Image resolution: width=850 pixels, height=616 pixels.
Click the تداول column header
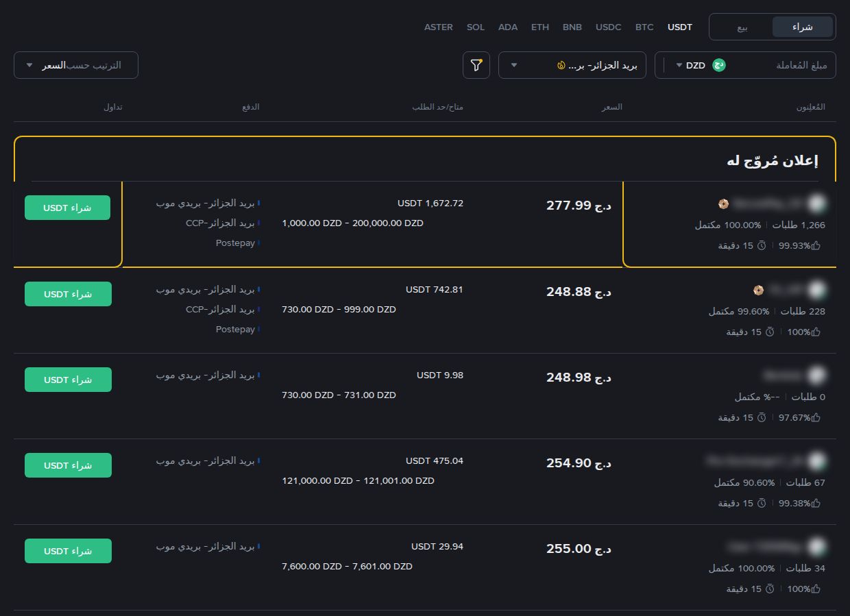pyautogui.click(x=113, y=108)
